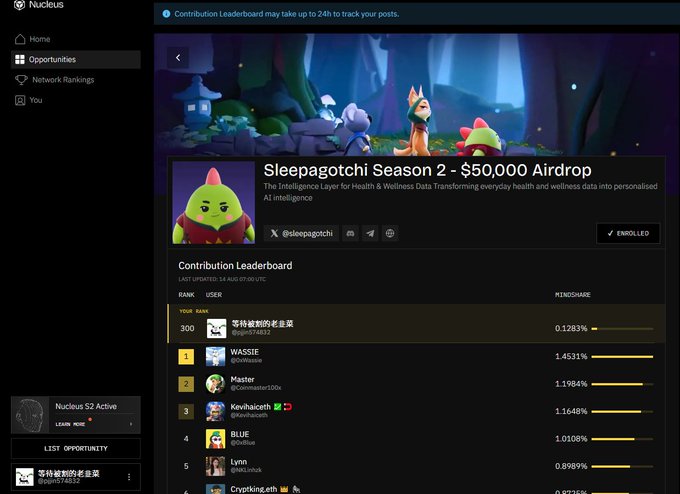The height and width of the screenshot is (494, 680).
Task: Click the Home house icon
Action: (x=20, y=39)
